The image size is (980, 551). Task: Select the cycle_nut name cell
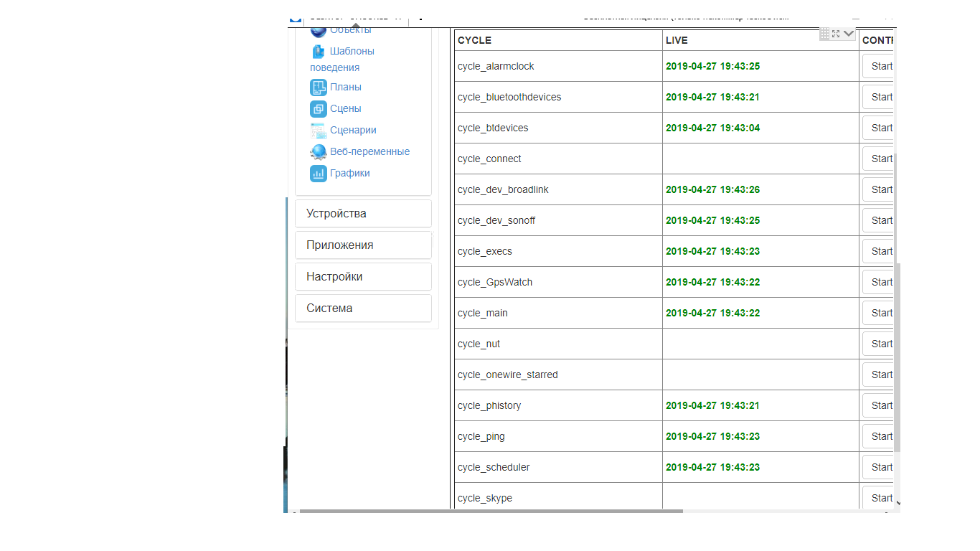click(x=558, y=344)
